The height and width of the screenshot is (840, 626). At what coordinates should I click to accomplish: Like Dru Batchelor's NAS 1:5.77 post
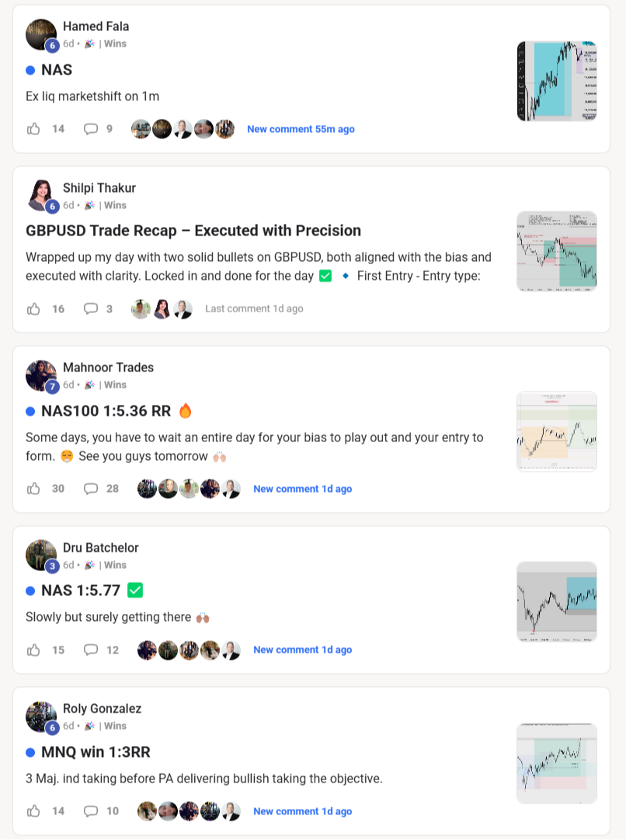point(33,650)
